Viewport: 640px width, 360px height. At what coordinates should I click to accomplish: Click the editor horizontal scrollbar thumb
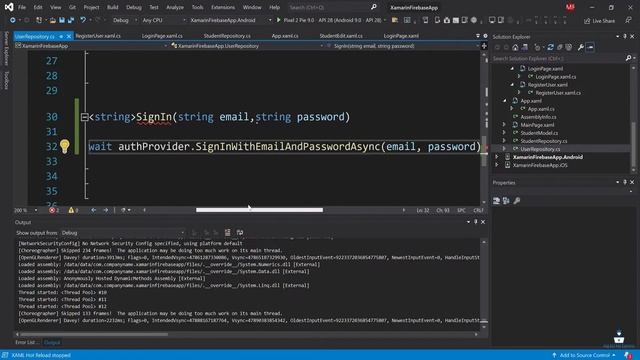259,210
